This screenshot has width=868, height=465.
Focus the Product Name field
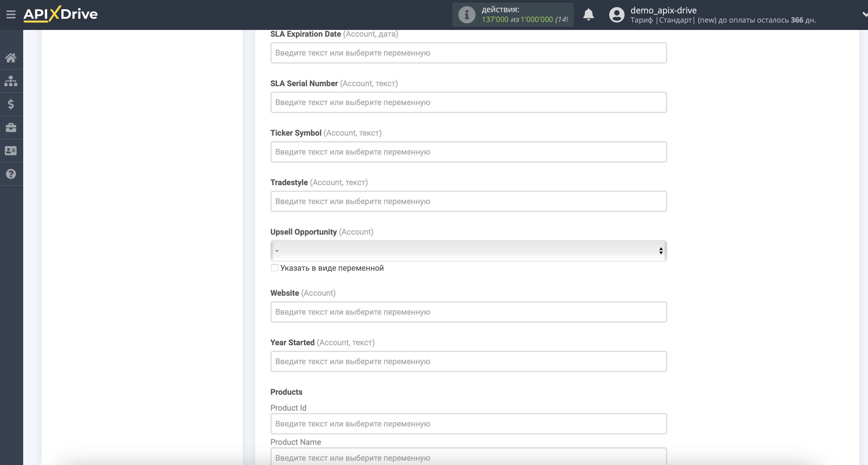[468, 457]
